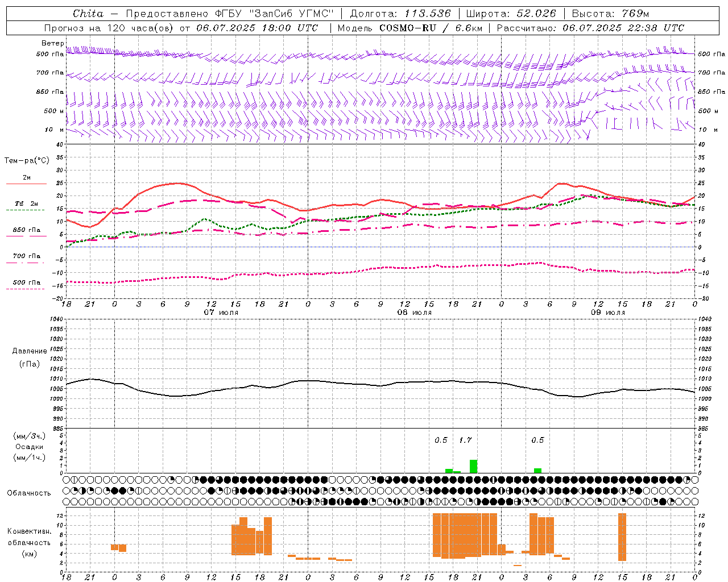This screenshot has height=582, width=728.
Task: Click the red solid line sample under "2м"
Action: tap(26, 184)
